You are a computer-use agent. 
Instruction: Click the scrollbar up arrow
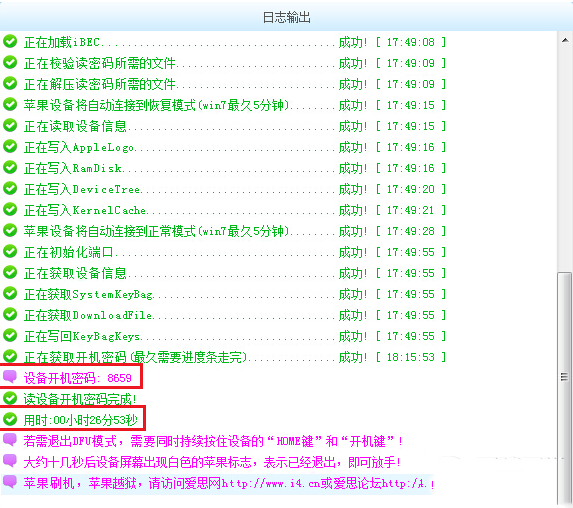pos(565,40)
